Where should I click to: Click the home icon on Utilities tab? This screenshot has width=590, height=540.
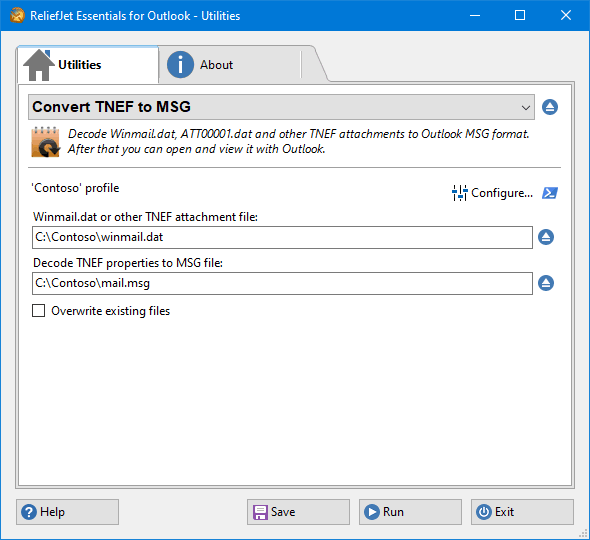38,65
